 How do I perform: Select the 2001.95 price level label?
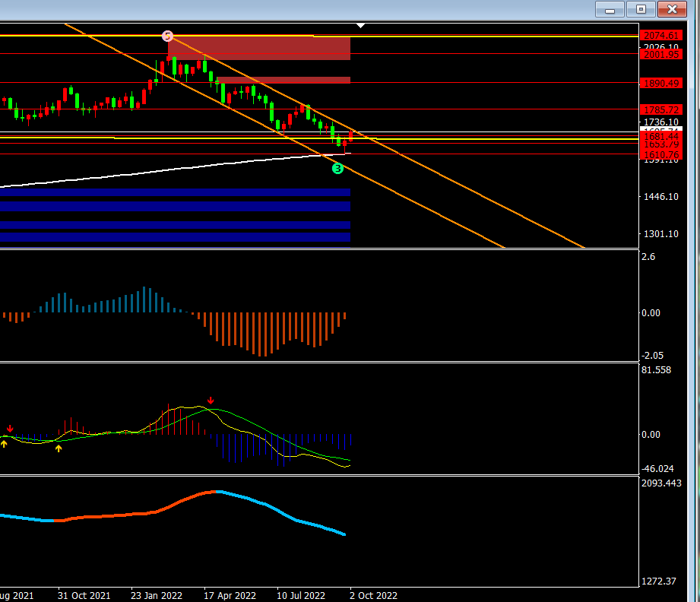pos(661,55)
